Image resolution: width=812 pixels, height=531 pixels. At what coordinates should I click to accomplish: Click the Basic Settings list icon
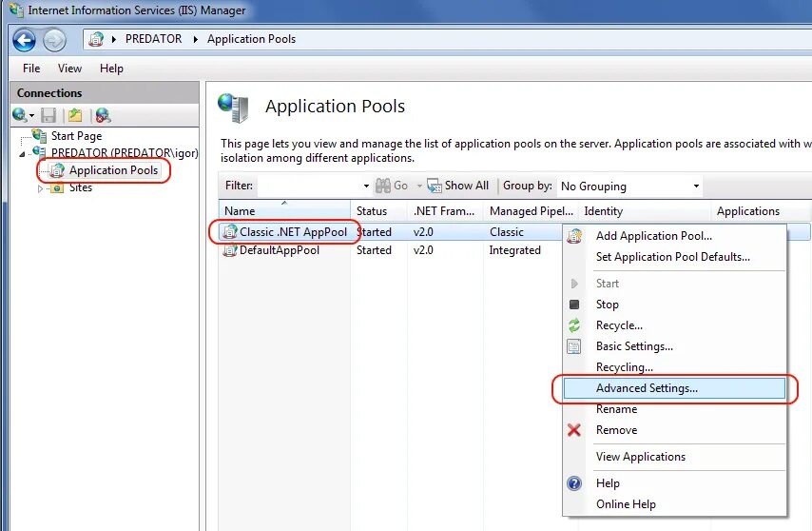[573, 346]
